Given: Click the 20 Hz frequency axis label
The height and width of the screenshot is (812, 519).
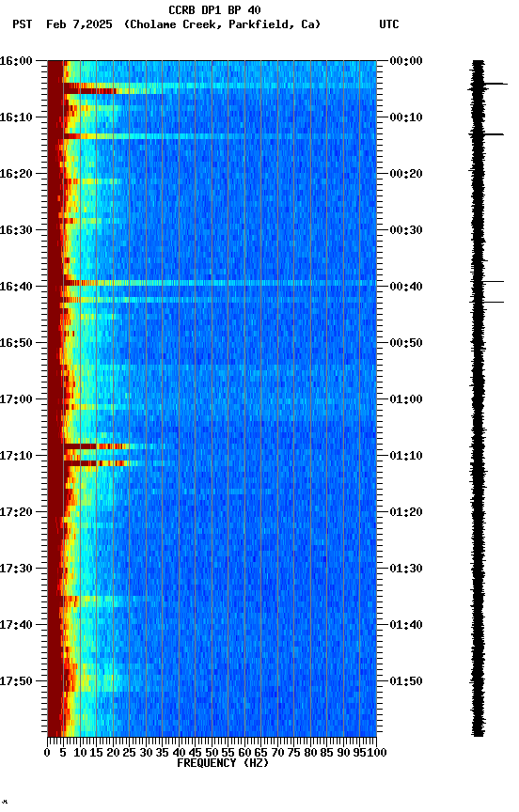Looking at the screenshot, I should tap(113, 753).
